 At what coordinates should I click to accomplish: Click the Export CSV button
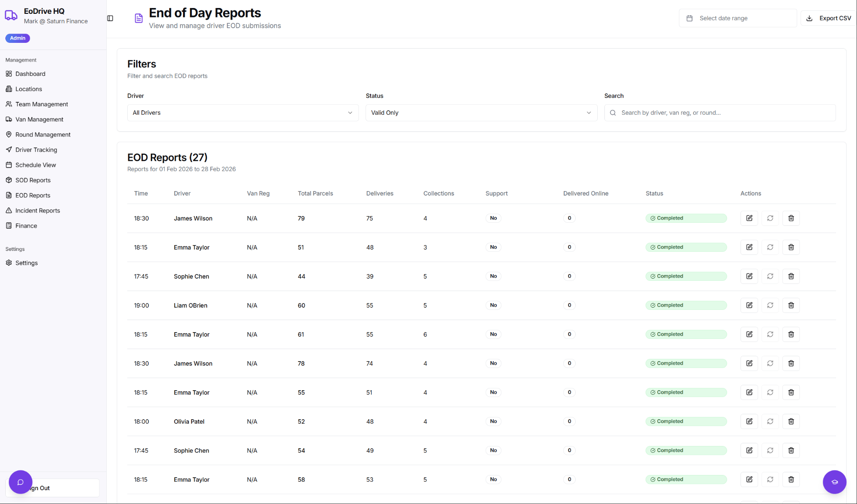pyautogui.click(x=828, y=18)
